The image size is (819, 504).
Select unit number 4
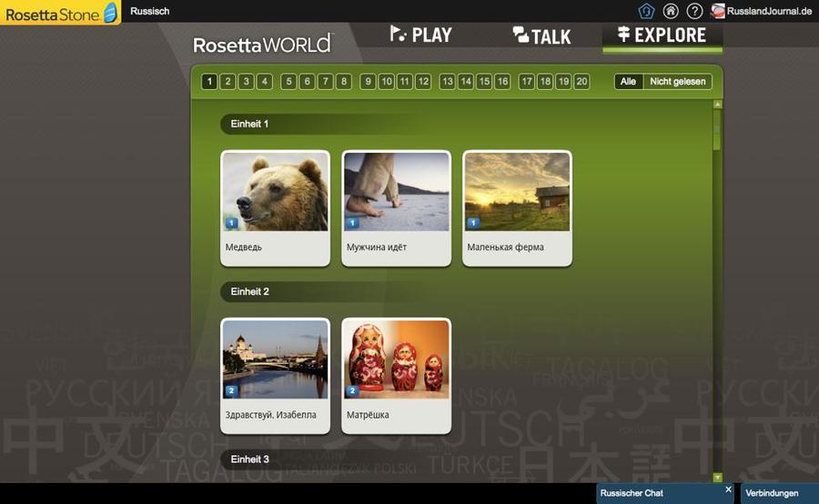(x=264, y=82)
